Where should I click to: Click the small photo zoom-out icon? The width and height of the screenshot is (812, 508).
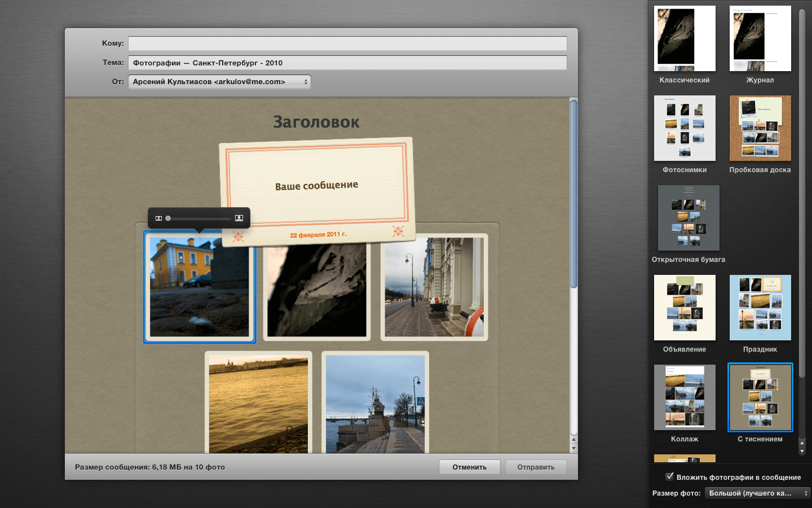158,218
